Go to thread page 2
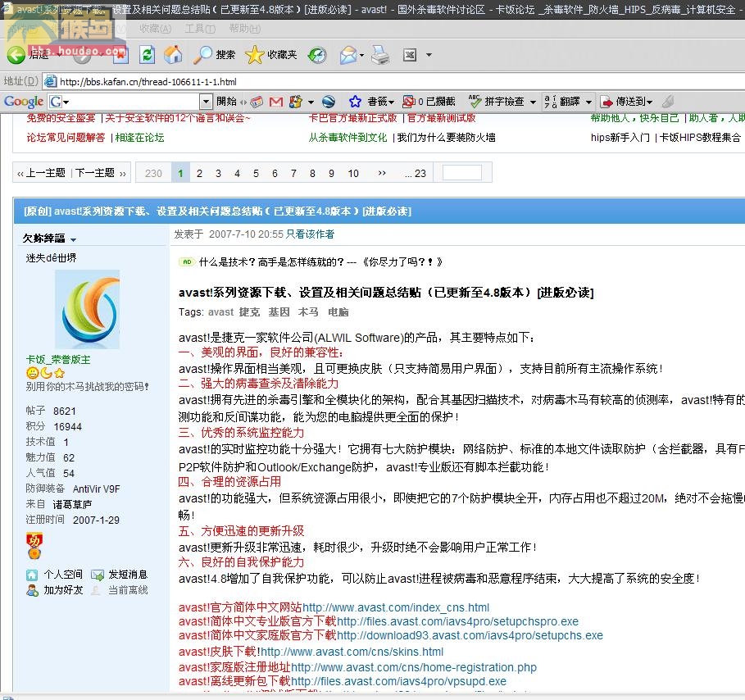Screen dimensions: 745x700 [199, 174]
